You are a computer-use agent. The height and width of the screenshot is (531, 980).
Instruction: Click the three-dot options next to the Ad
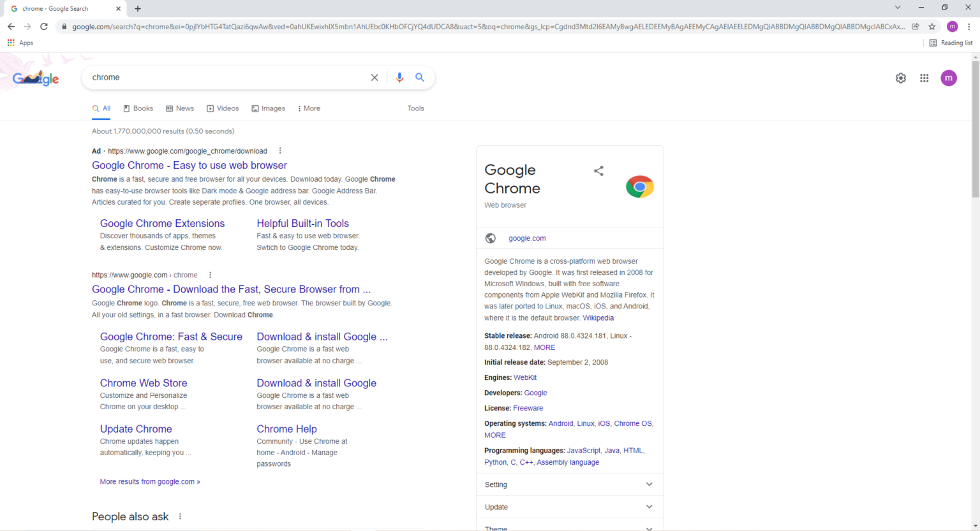tap(279, 150)
